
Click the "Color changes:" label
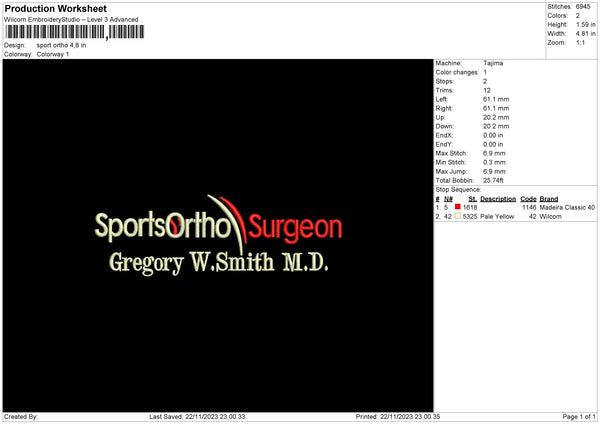click(457, 72)
